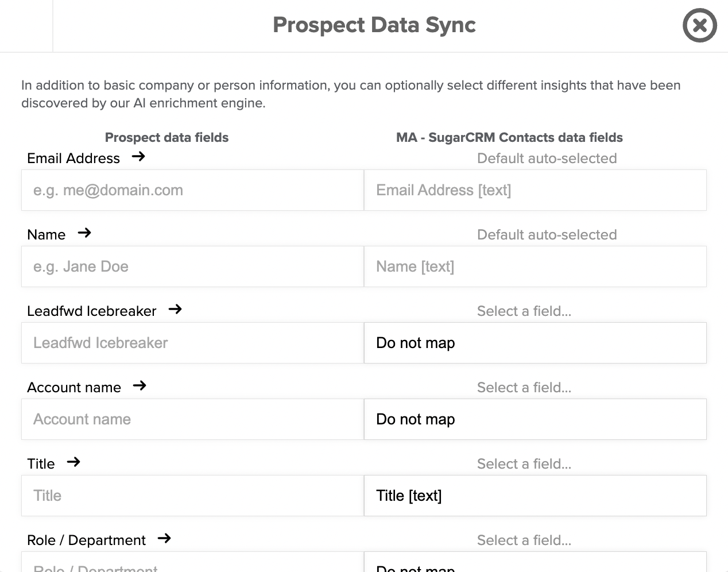
Task: Click the Name [text] mapped field
Action: tap(535, 266)
